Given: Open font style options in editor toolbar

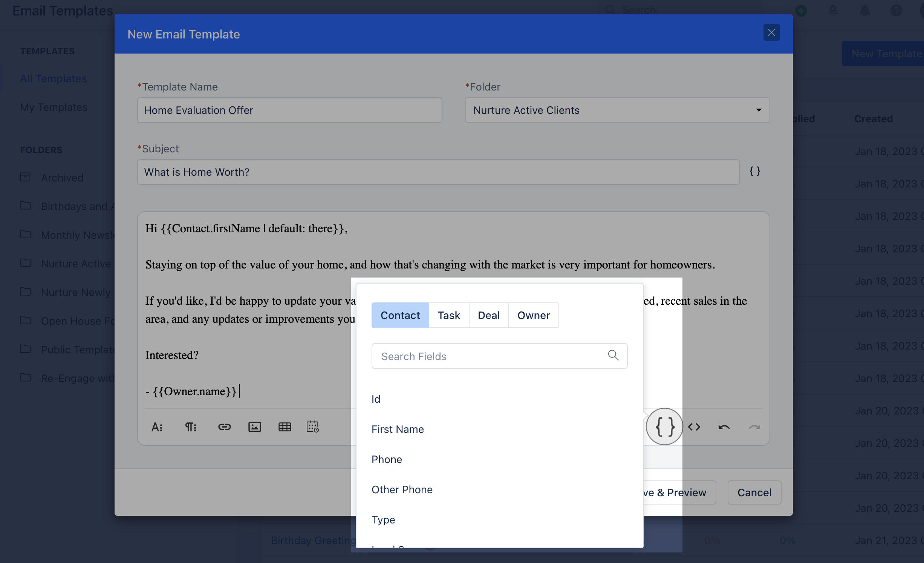Looking at the screenshot, I should tap(157, 427).
